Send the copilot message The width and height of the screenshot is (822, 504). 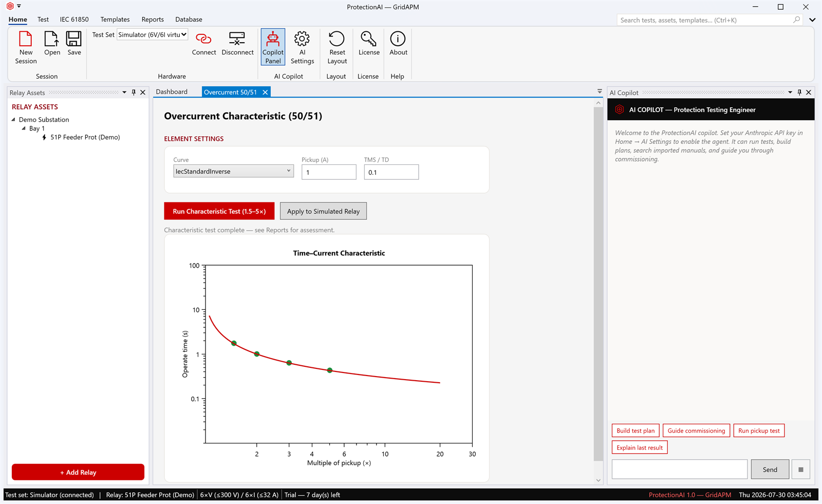[770, 469]
